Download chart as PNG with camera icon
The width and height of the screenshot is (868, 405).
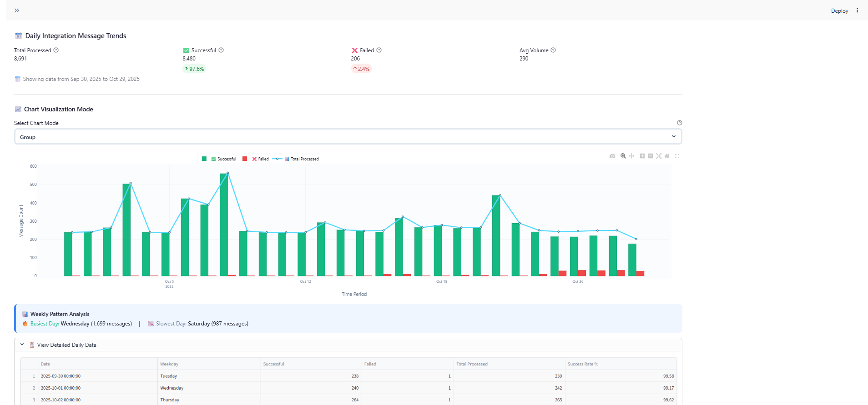(612, 156)
